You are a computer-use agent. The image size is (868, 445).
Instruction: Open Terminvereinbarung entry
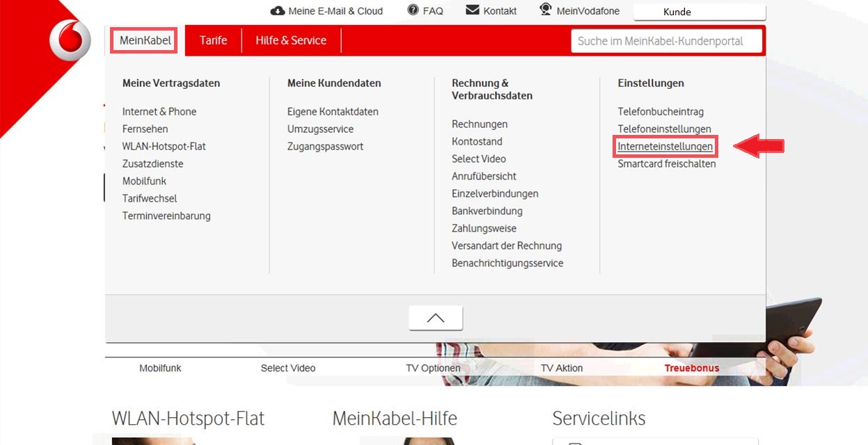click(x=166, y=216)
